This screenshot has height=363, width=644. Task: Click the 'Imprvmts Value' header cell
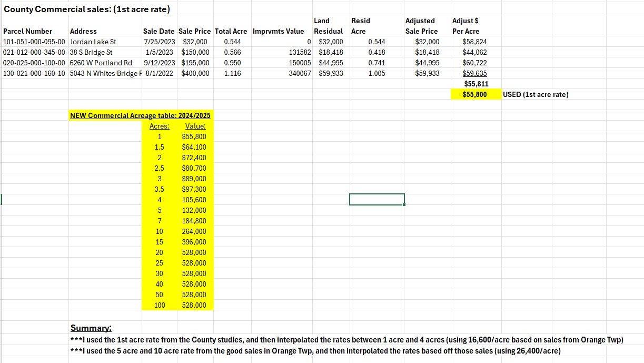pyautogui.click(x=278, y=31)
